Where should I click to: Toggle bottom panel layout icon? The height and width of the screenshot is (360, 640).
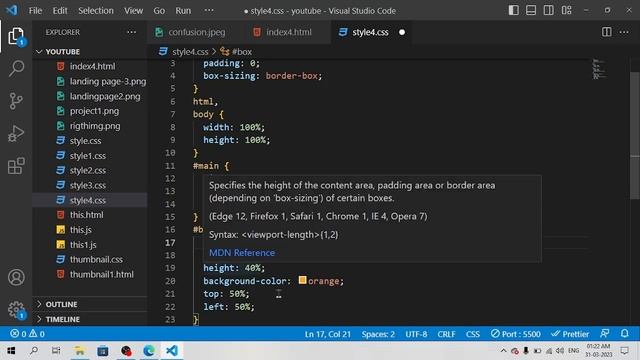[x=531, y=10]
